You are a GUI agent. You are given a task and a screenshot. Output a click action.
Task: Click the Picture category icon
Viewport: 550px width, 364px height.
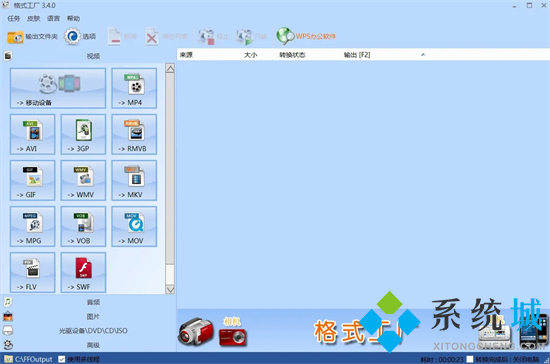8,316
